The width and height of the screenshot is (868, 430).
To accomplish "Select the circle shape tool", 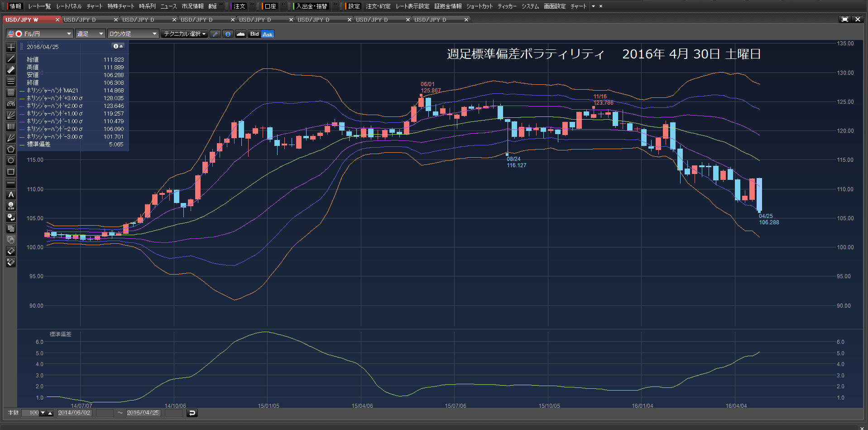I will [x=11, y=160].
